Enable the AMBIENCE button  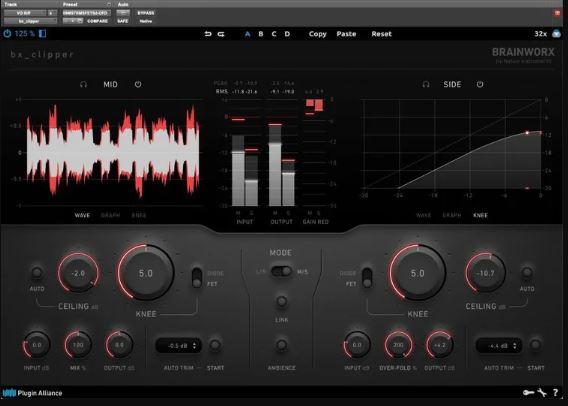coord(281,345)
